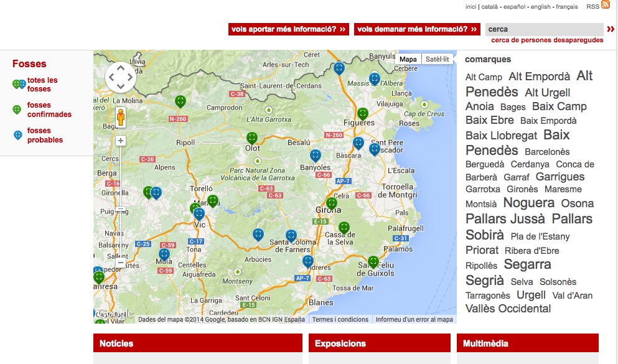The image size is (618, 364).
Task: Click the blue marker at Banyoles
Action: [x=316, y=156]
